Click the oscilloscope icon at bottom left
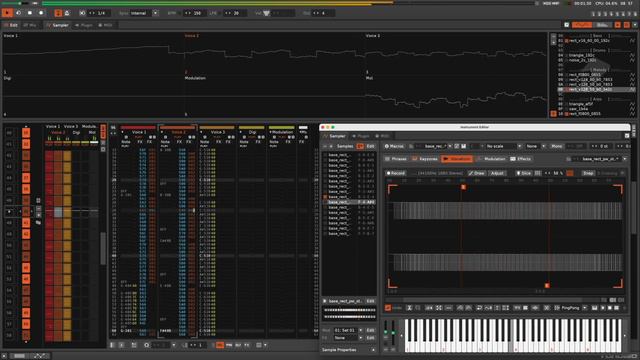Image resolution: width=640 pixels, height=360 pixels. [x=40, y=356]
